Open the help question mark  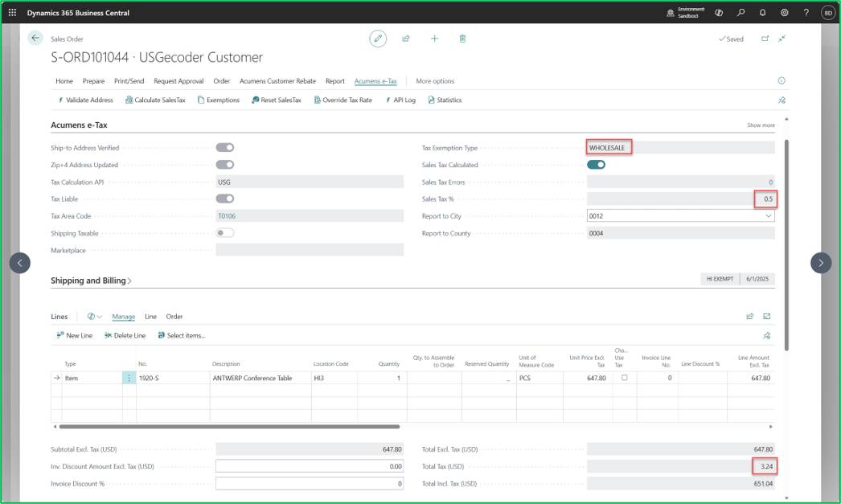coord(806,12)
